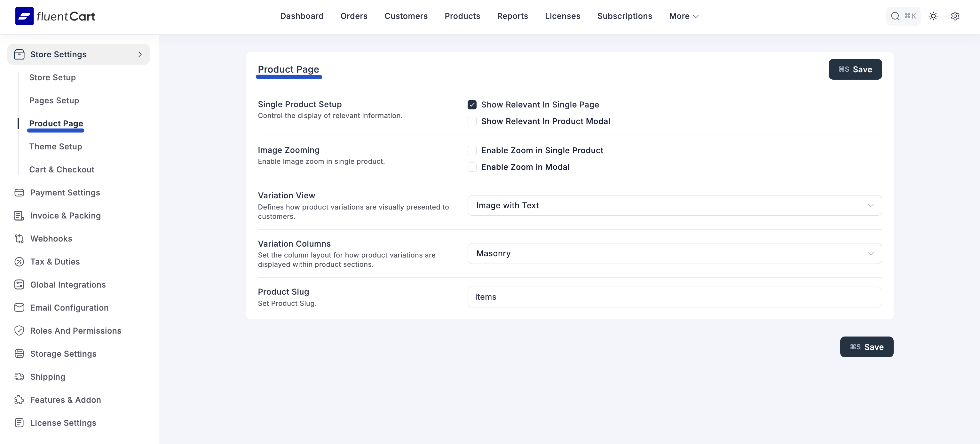
Task: Expand the More navigation menu
Action: point(684,16)
